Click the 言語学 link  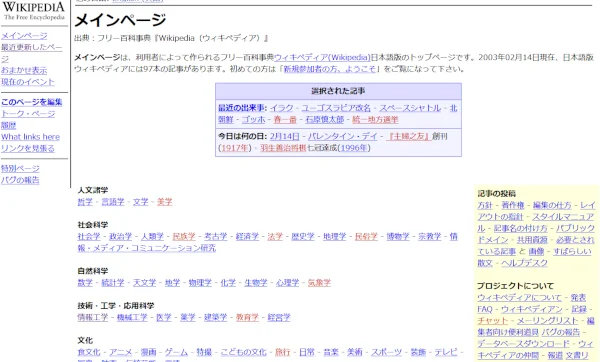point(113,202)
